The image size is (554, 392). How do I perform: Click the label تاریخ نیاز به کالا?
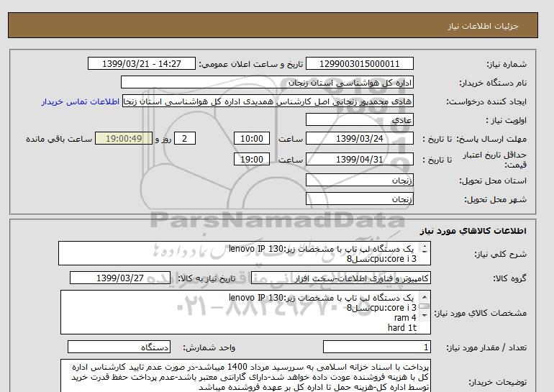tap(206, 278)
